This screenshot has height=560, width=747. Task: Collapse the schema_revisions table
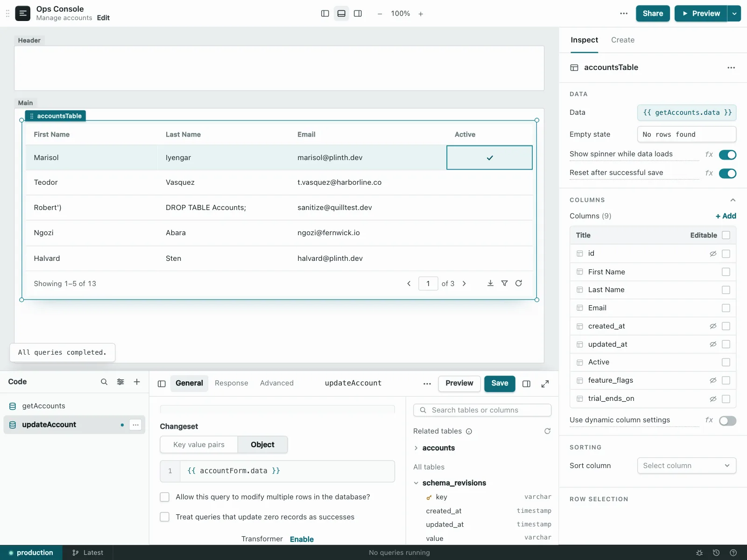[416, 483]
